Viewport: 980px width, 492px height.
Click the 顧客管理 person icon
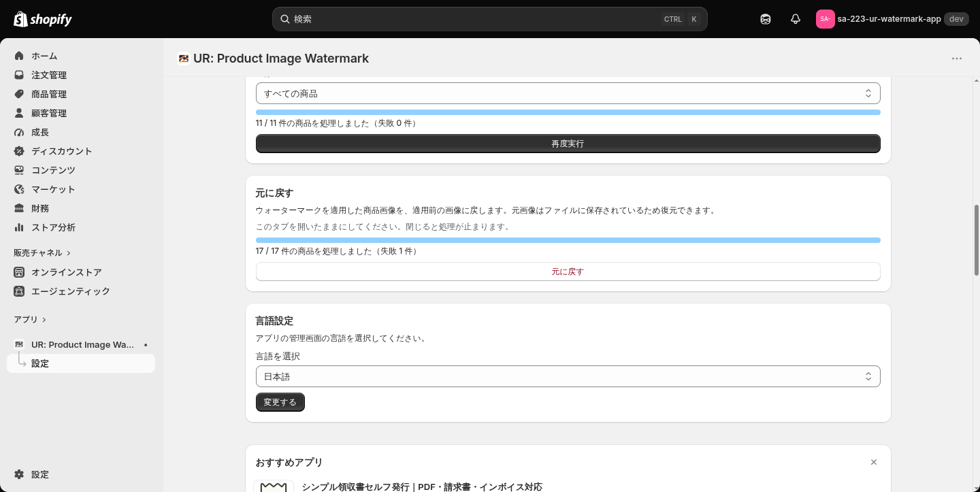tap(19, 113)
